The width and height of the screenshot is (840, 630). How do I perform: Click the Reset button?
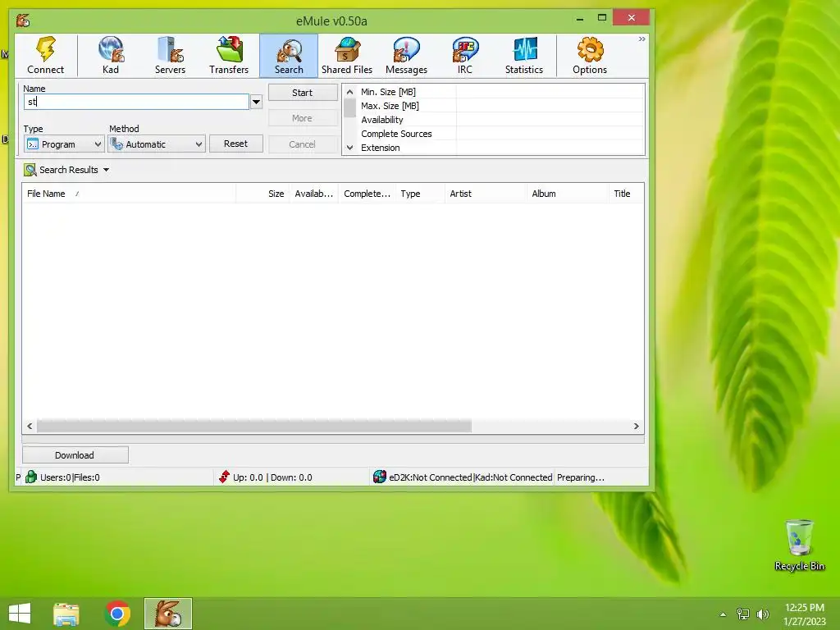tap(235, 144)
